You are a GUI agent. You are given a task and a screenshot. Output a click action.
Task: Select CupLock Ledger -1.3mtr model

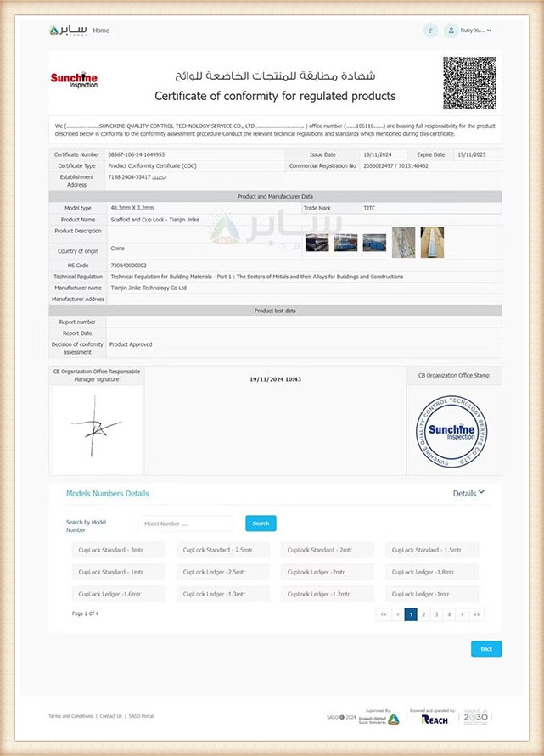(x=223, y=595)
